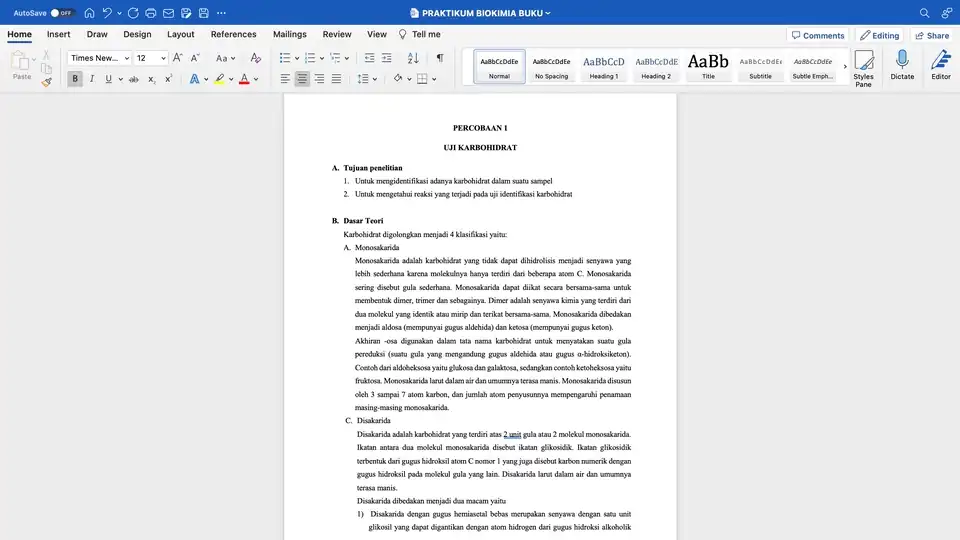Viewport: 960px width, 540px height.
Task: Open the borders menu
Action: pyautogui.click(x=433, y=79)
